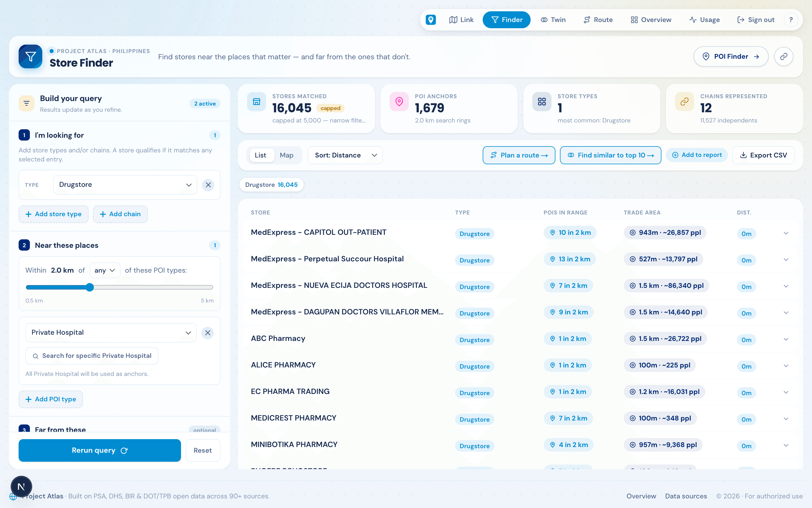Go to the Link tab
The image size is (812, 508).
(461, 20)
